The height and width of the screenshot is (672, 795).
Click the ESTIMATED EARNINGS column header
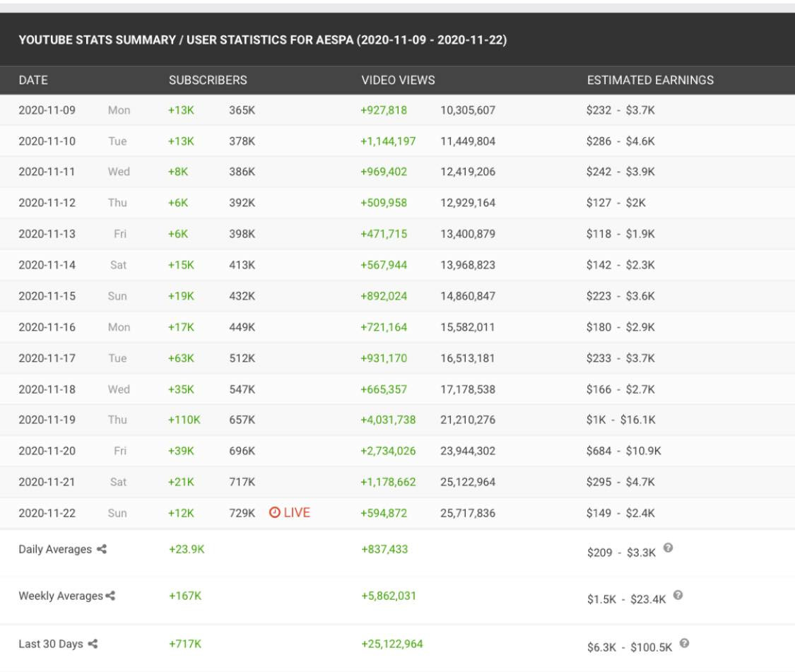click(x=650, y=81)
